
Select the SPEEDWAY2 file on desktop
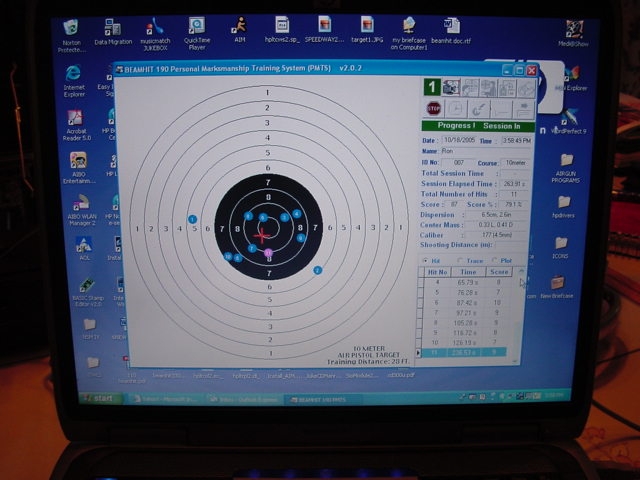pyautogui.click(x=324, y=29)
